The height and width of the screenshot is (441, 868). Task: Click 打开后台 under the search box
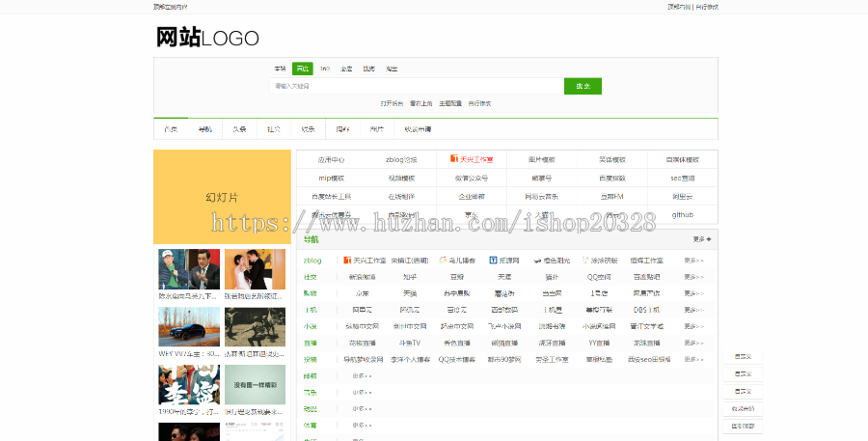pyautogui.click(x=392, y=103)
